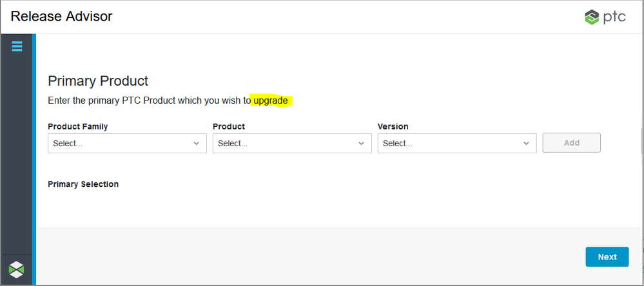This screenshot has width=644, height=286.
Task: Click the Primary Product heading
Action: [x=98, y=81]
